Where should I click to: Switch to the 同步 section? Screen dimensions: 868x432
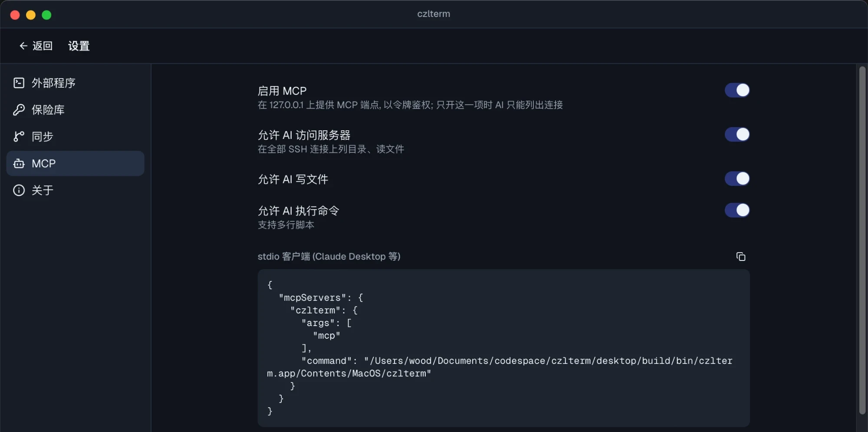pyautogui.click(x=76, y=137)
